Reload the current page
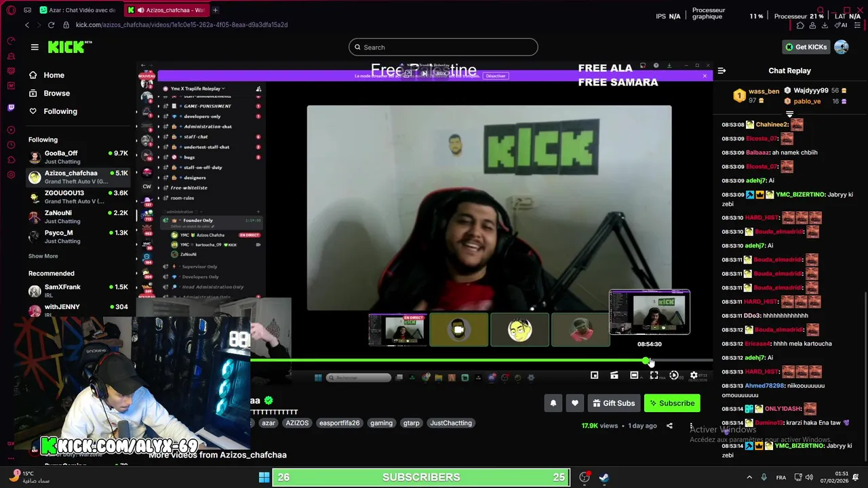The image size is (868, 488). click(51, 25)
